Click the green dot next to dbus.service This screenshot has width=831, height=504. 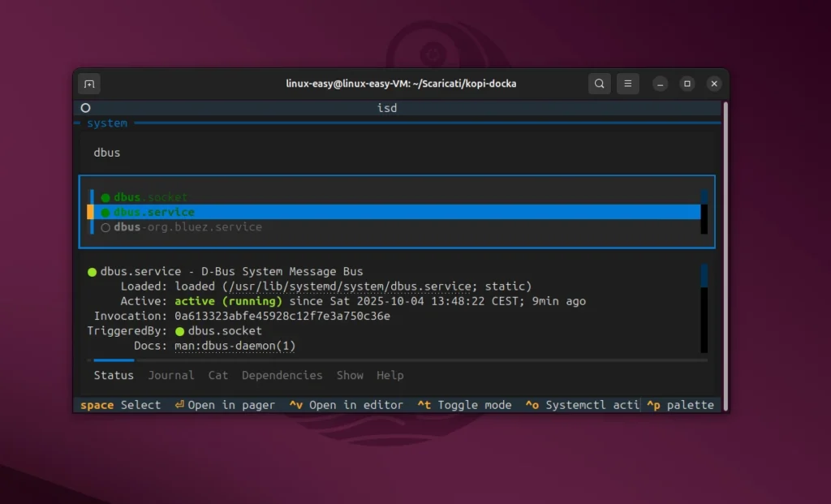[x=105, y=212]
